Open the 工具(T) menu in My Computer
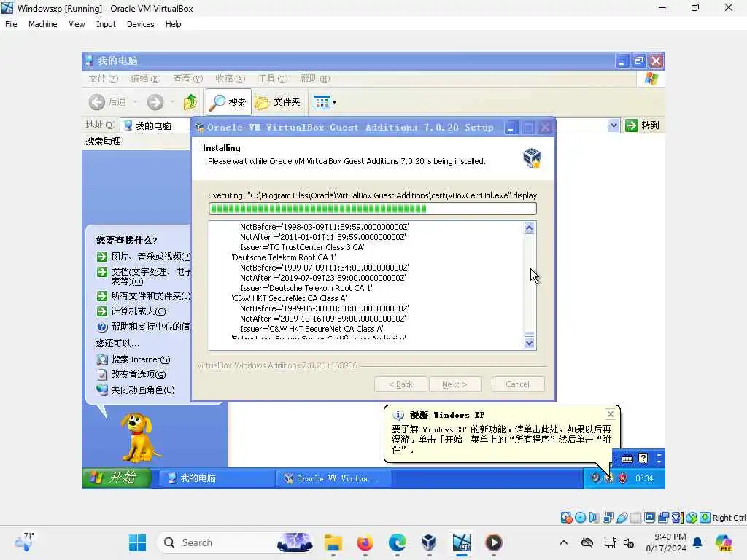The image size is (747, 560). 273,79
